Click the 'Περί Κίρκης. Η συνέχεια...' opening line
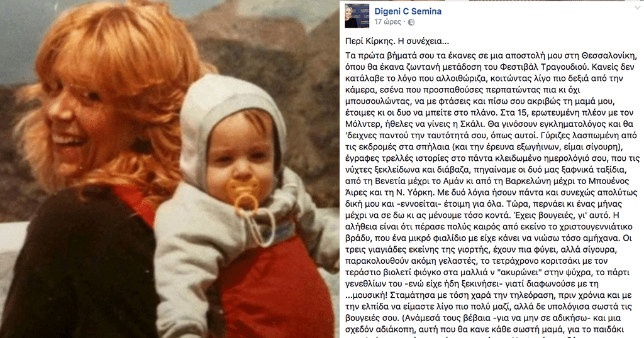644x338 pixels. [x=397, y=41]
